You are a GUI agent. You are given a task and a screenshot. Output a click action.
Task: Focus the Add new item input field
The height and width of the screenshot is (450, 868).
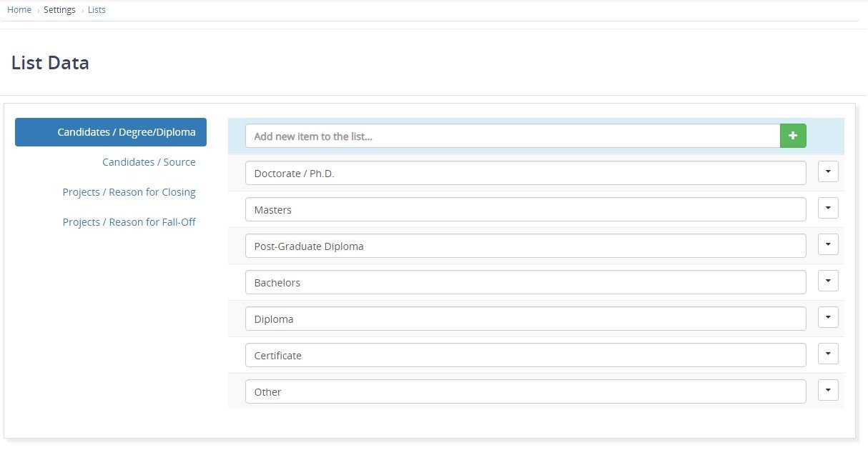coord(513,136)
